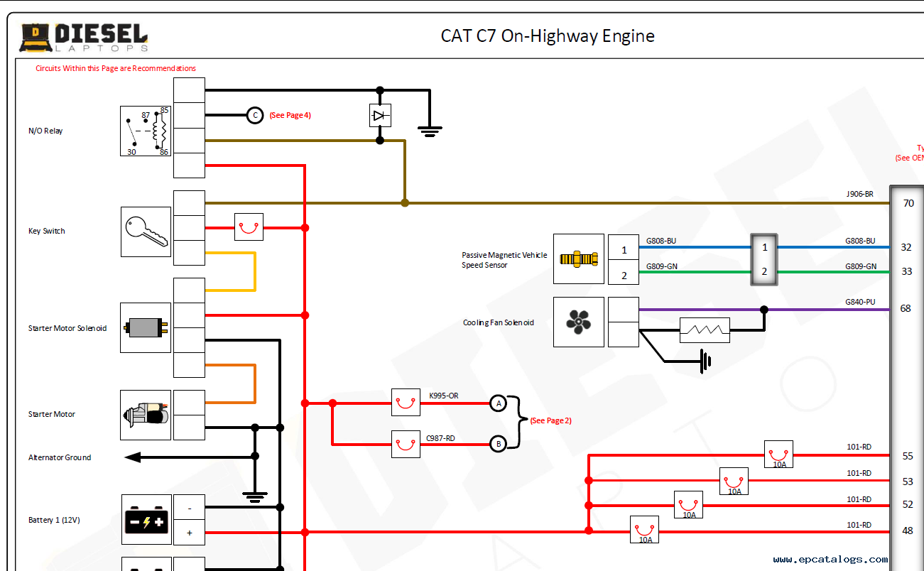Open the (See Page 4) reference
The image size is (924, 571).
pos(290,115)
